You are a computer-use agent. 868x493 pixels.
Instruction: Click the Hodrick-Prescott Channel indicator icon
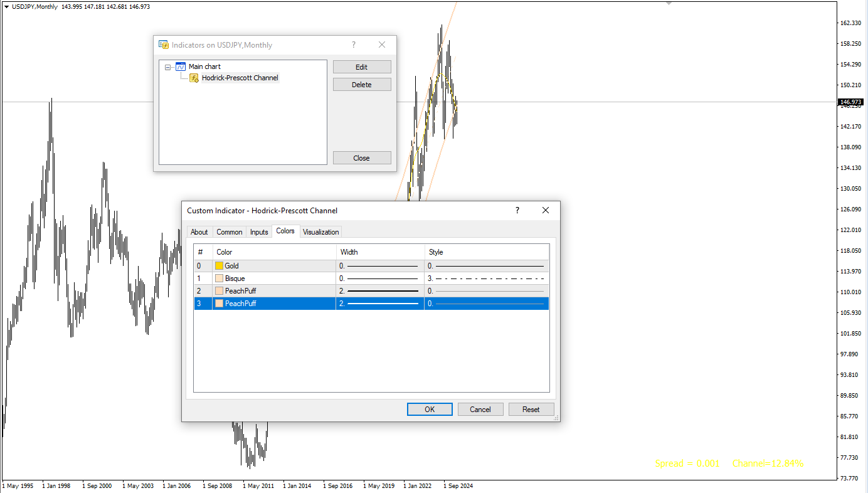tap(194, 78)
